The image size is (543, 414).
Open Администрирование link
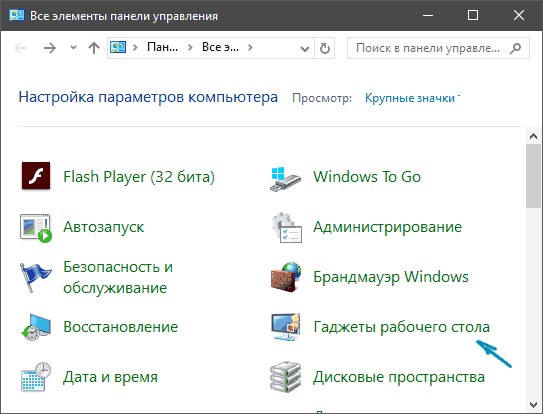coord(388,227)
